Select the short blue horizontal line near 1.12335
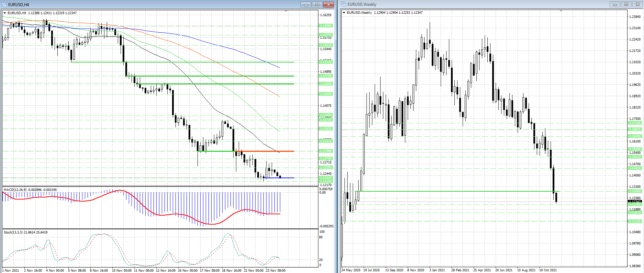 click(279, 178)
